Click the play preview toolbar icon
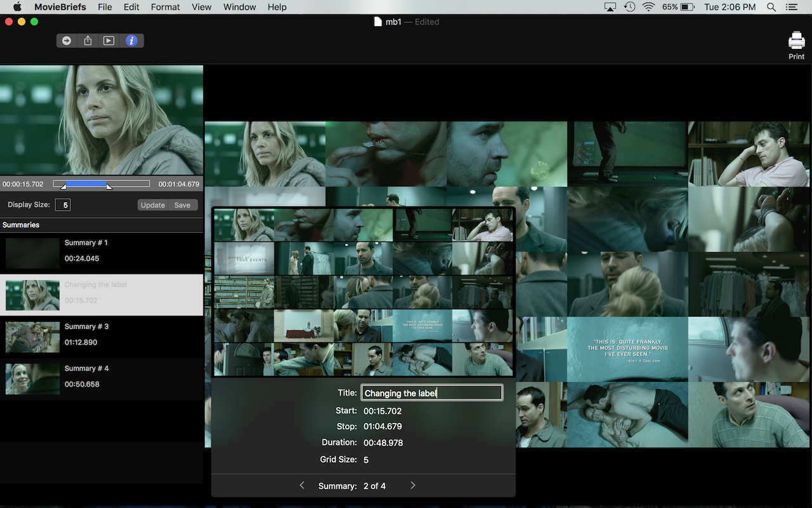812x508 pixels. (x=109, y=41)
